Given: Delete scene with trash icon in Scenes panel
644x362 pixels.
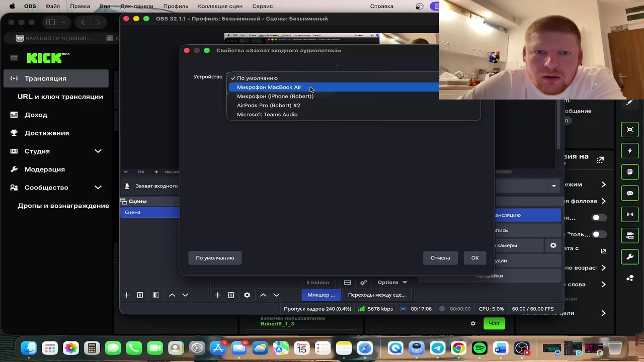Looking at the screenshot, I should 140,295.
